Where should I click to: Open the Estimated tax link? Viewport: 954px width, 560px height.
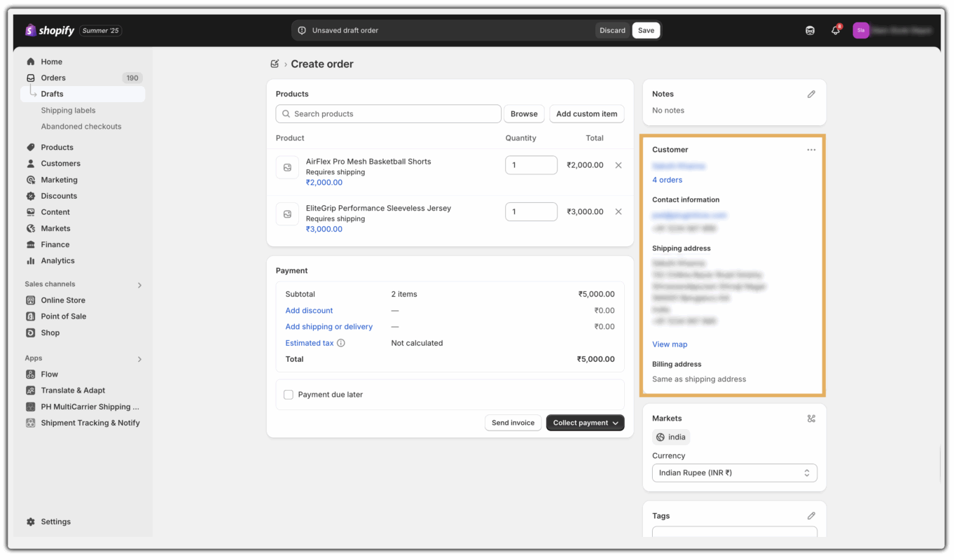pyautogui.click(x=310, y=343)
